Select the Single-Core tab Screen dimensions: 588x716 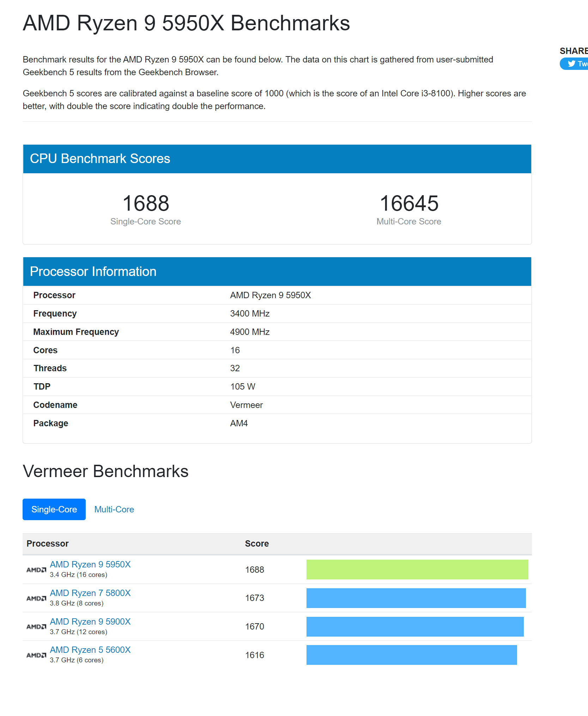coord(54,509)
